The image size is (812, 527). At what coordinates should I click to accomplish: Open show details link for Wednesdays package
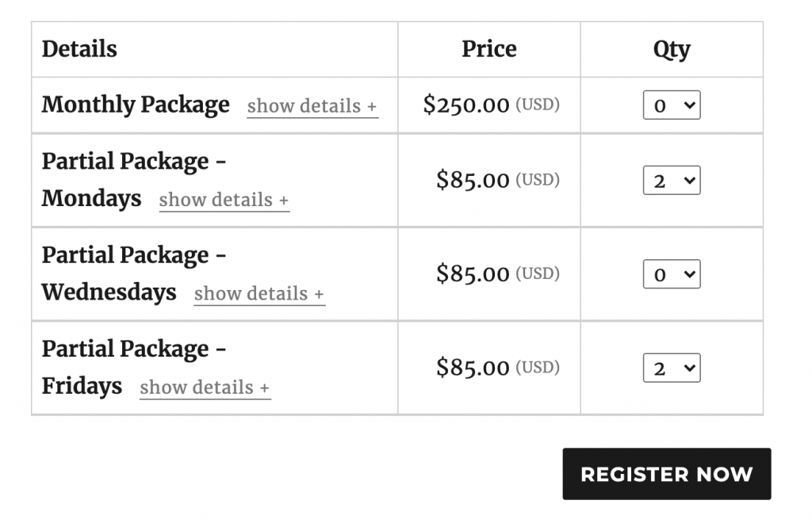click(x=259, y=293)
